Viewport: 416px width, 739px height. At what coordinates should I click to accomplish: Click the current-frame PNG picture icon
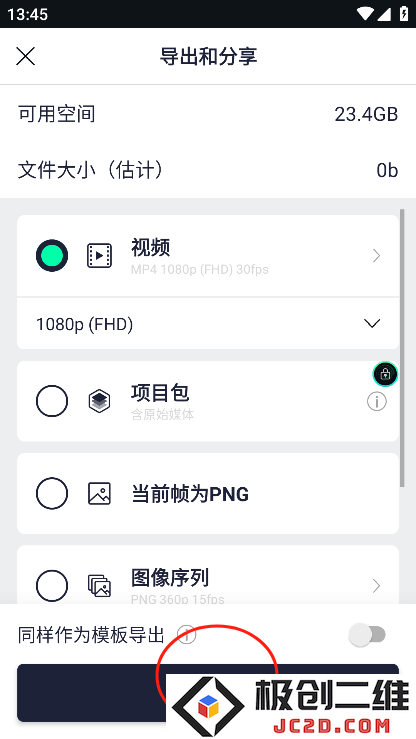tap(99, 493)
